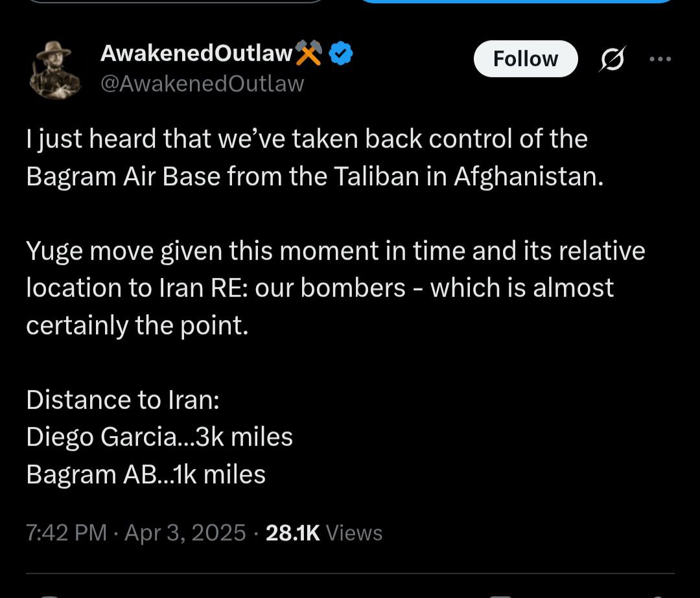Click the 'Distance to Iran:' line
This screenshot has width=700, height=598.
123,400
